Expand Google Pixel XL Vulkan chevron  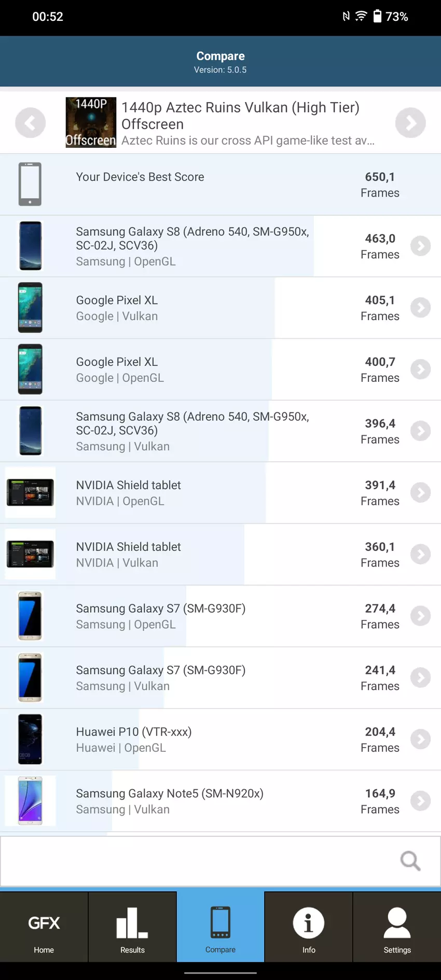420,308
